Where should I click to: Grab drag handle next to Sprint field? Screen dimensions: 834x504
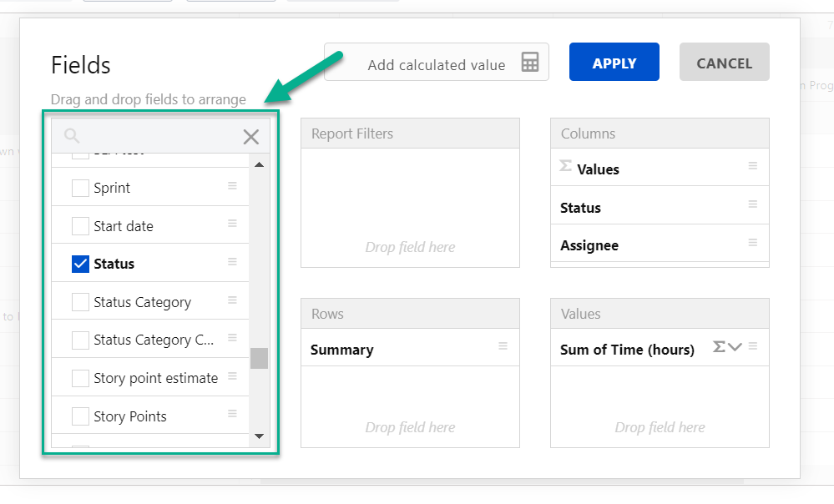pyautogui.click(x=233, y=186)
